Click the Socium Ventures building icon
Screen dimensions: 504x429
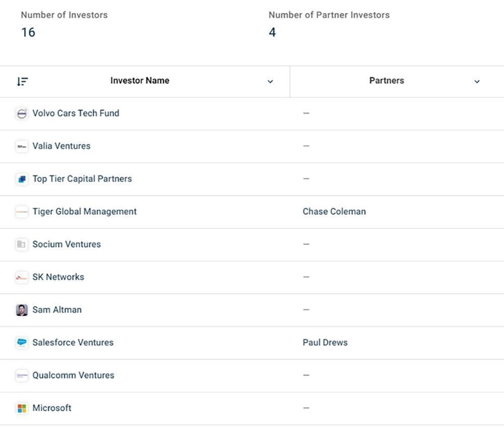point(22,244)
